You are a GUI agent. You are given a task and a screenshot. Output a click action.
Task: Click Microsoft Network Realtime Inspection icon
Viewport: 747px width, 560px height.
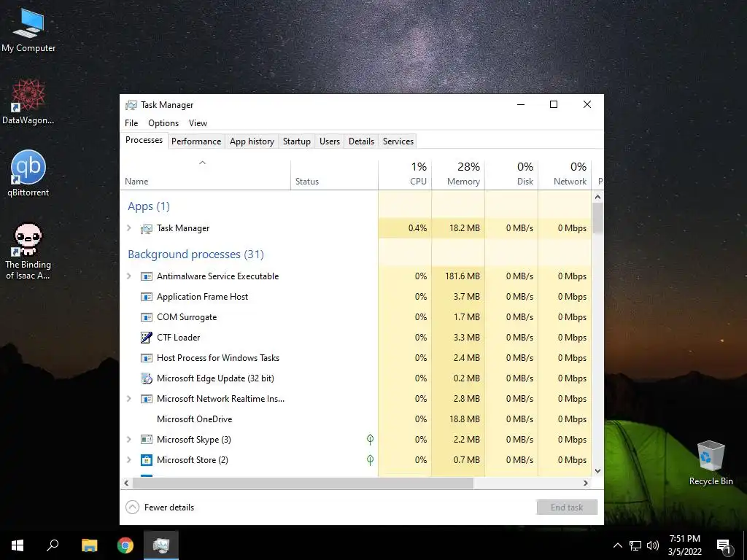(x=146, y=399)
